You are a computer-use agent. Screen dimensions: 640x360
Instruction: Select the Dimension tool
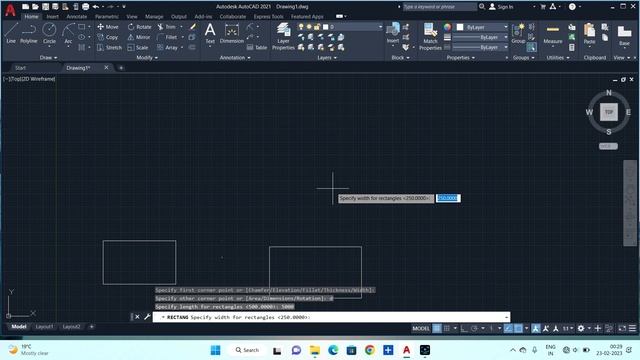pyautogui.click(x=232, y=33)
